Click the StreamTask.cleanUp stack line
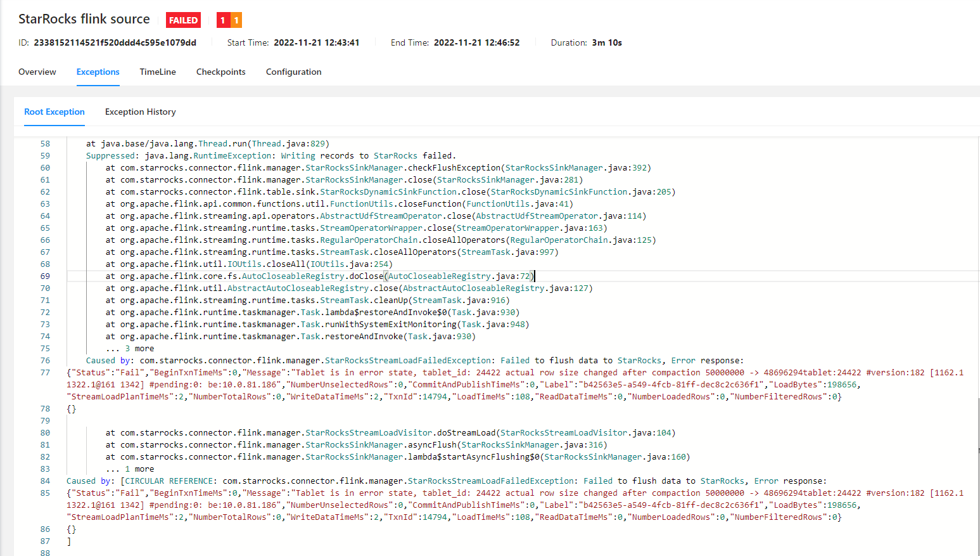This screenshot has height=556, width=980. point(308,301)
